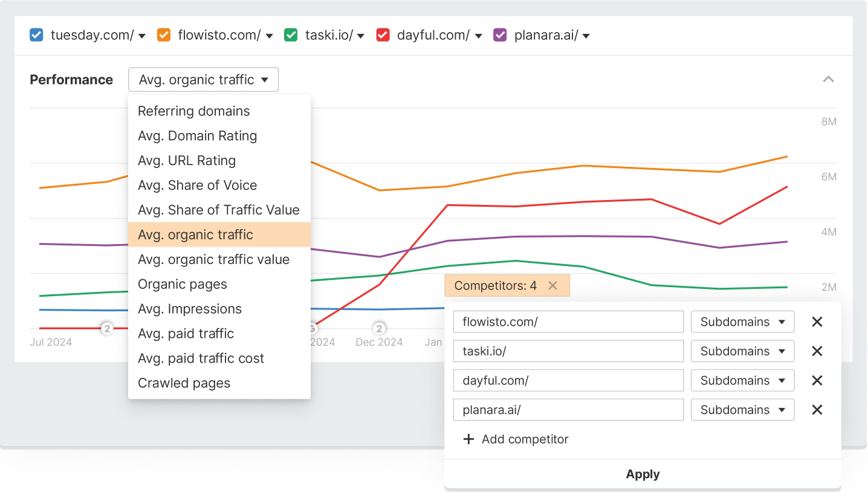Click the plus icon to add competitor
The width and height of the screenshot is (868, 492).
[x=468, y=439]
